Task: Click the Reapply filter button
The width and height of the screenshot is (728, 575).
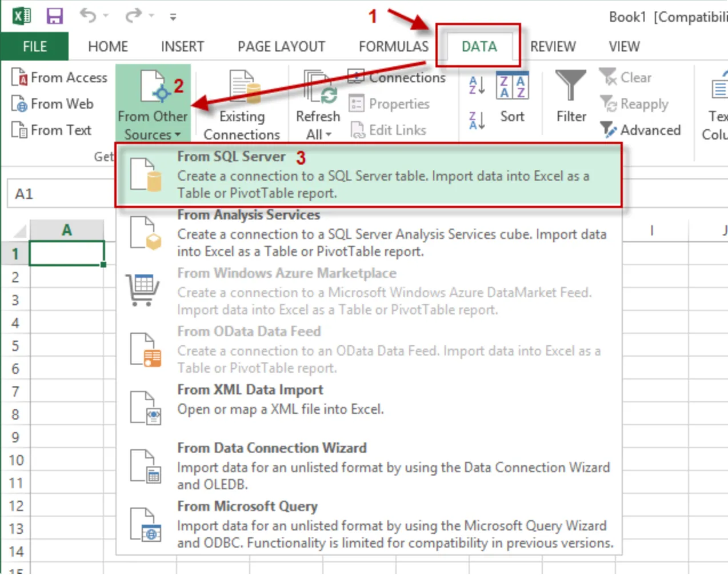Action: (x=634, y=104)
